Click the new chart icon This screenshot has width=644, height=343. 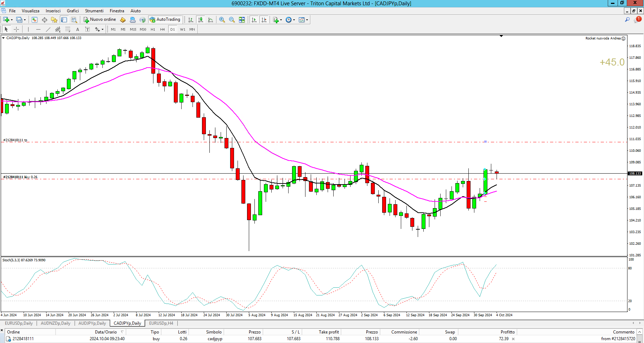pyautogui.click(x=6, y=20)
